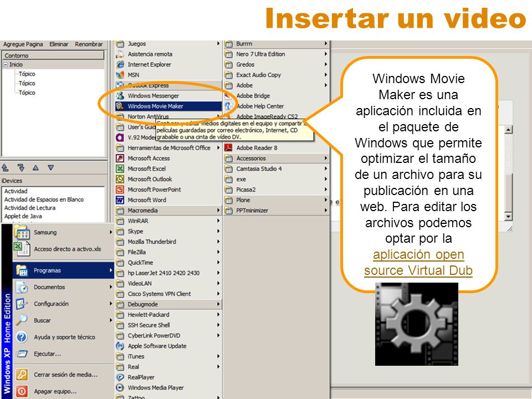
Task: Click the Cerrar sesión key icon
Action: (22, 375)
